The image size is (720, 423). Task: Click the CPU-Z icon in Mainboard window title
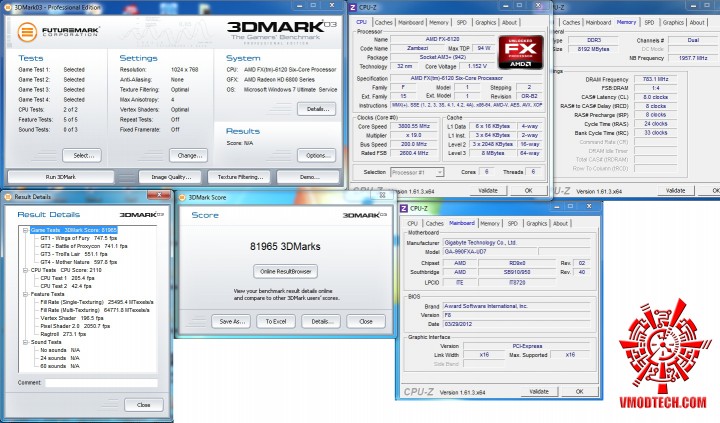coord(404,208)
